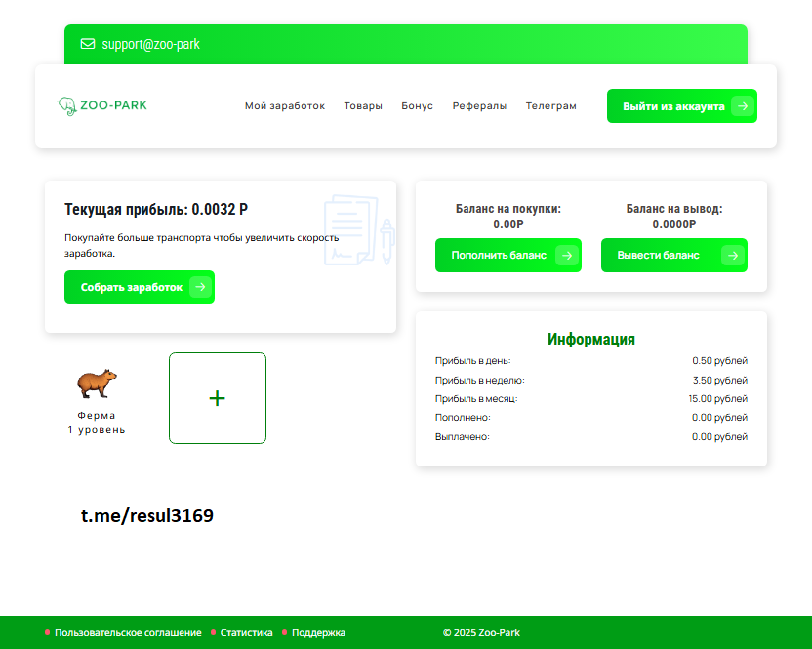Click the ZOO-PARK brand name text
This screenshot has height=649, width=812.
(113, 105)
